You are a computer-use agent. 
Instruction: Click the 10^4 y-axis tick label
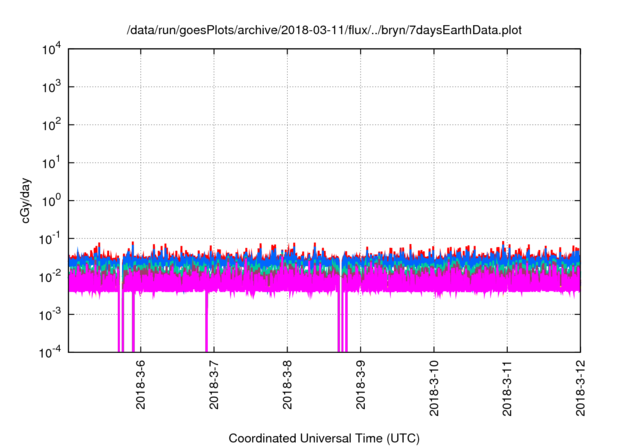point(51,49)
